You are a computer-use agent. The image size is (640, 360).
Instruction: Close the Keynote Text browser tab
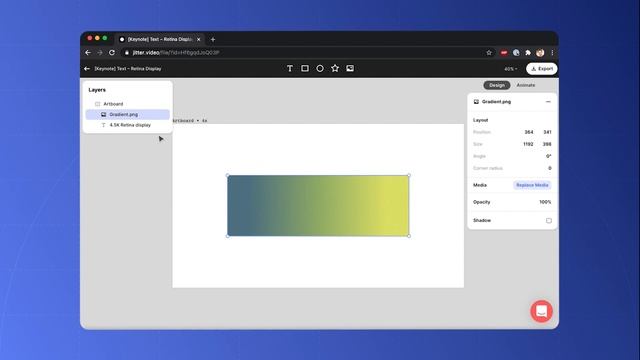click(199, 39)
